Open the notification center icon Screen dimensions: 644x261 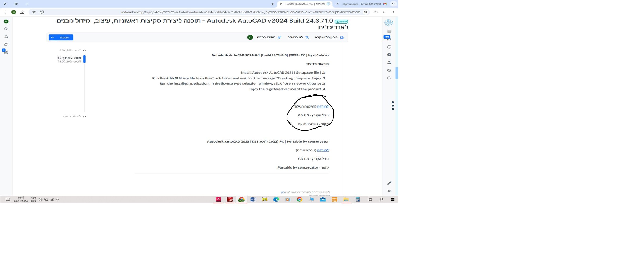coord(8,200)
